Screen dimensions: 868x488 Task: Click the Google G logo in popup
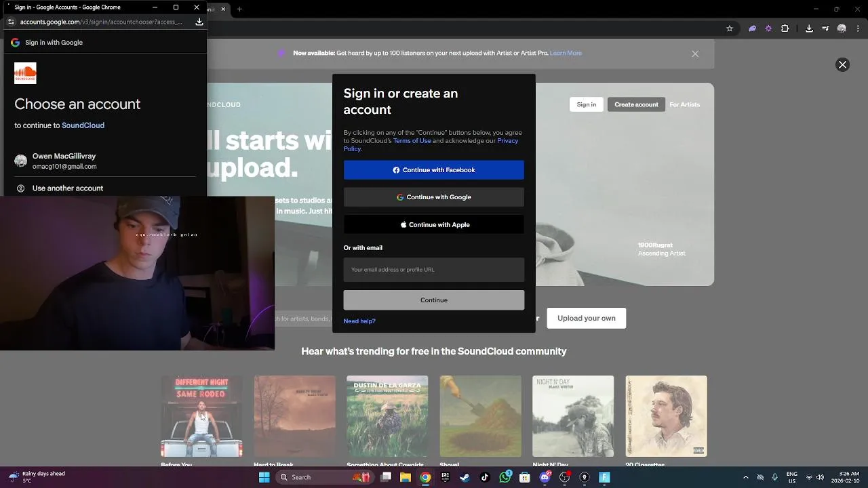click(15, 42)
